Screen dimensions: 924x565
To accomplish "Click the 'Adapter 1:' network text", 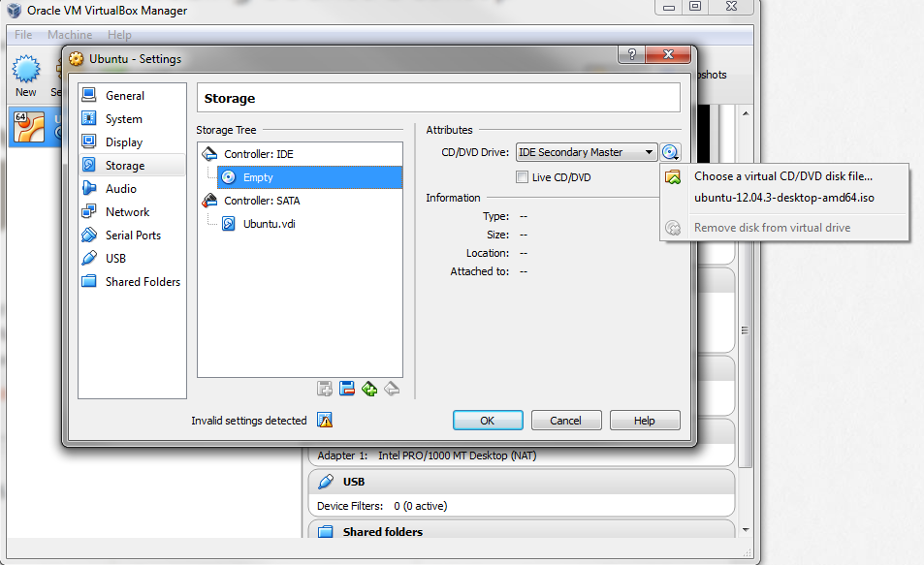I will pyautogui.click(x=342, y=455).
